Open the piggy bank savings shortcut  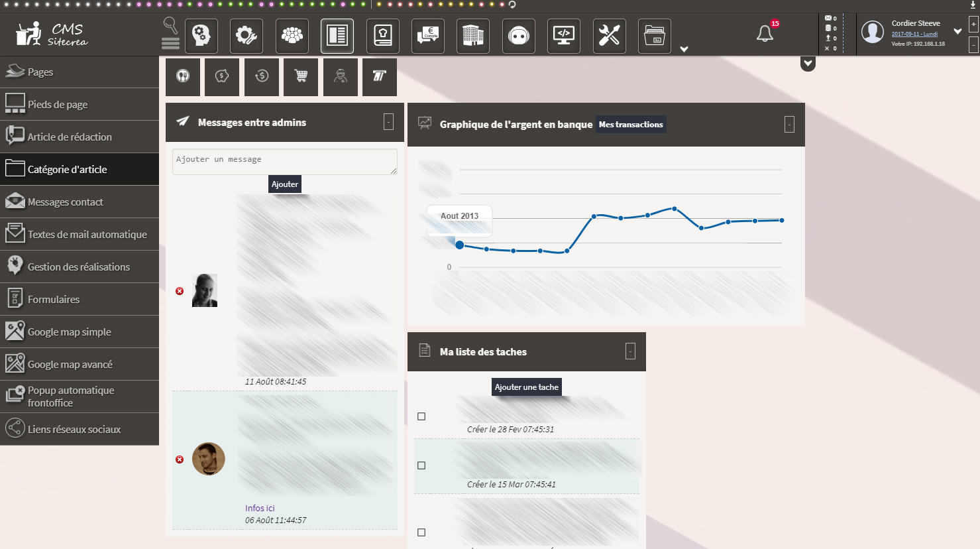[222, 76]
